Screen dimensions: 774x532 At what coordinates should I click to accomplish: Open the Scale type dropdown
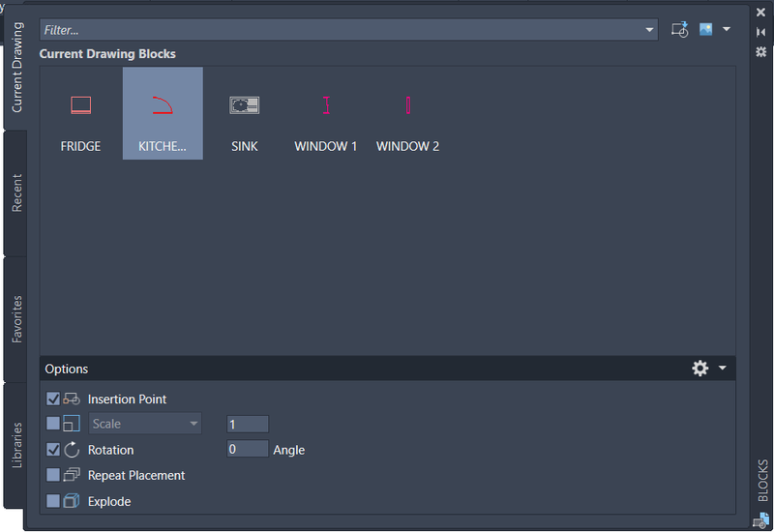click(145, 424)
